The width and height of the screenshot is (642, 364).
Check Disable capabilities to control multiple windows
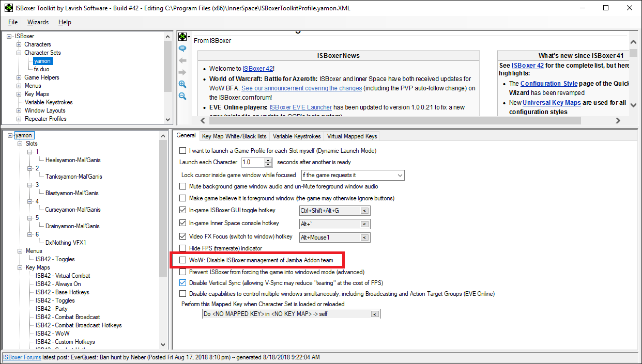coord(182,294)
